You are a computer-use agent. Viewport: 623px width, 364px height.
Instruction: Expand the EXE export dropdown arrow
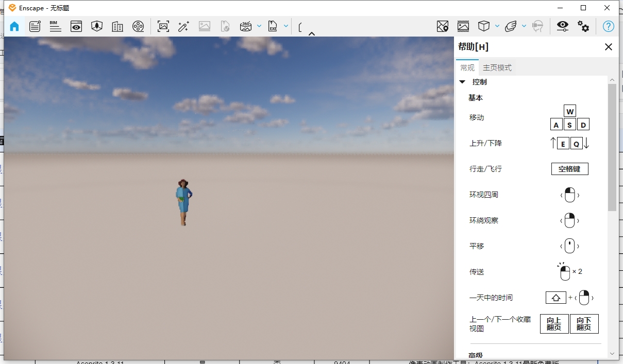[x=286, y=26]
